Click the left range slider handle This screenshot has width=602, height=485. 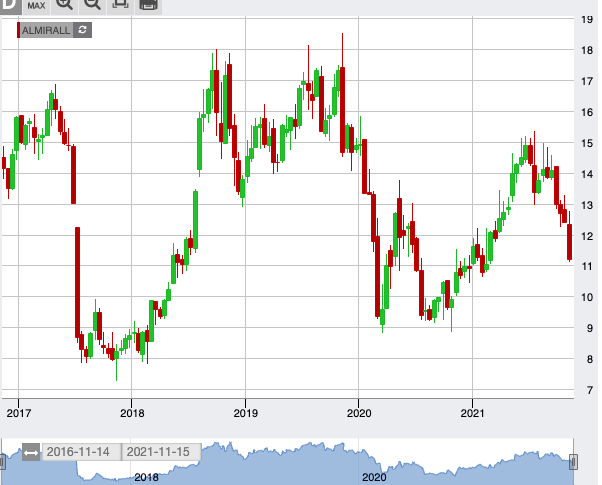point(2,462)
